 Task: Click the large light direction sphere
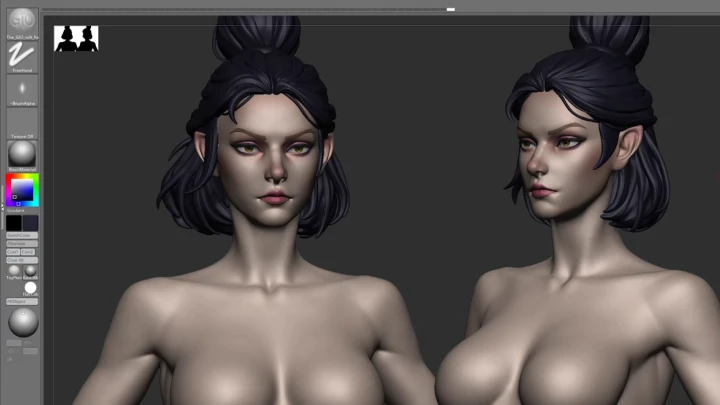pyautogui.click(x=23, y=322)
